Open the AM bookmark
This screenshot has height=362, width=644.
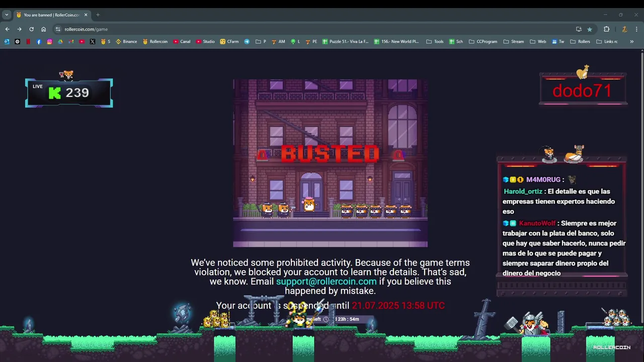pyautogui.click(x=278, y=42)
